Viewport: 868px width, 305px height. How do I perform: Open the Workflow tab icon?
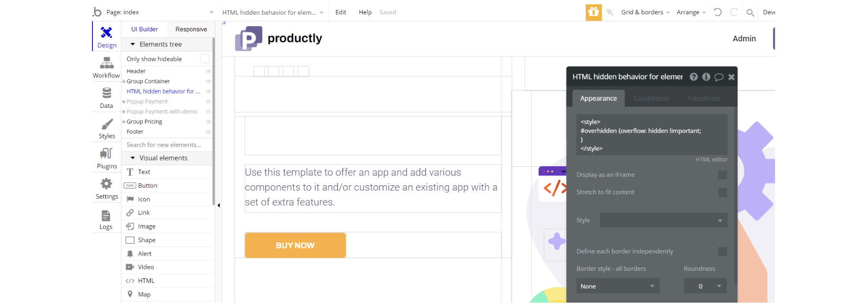[x=107, y=63]
